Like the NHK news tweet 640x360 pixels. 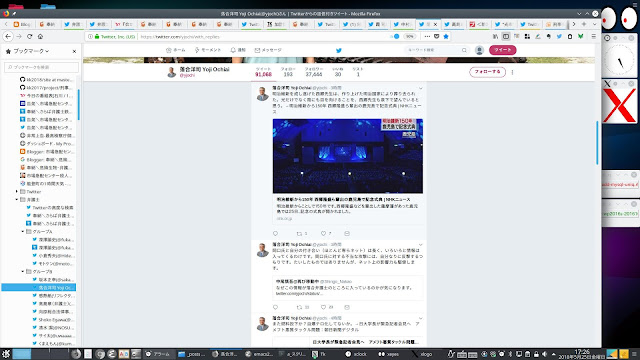(323, 233)
